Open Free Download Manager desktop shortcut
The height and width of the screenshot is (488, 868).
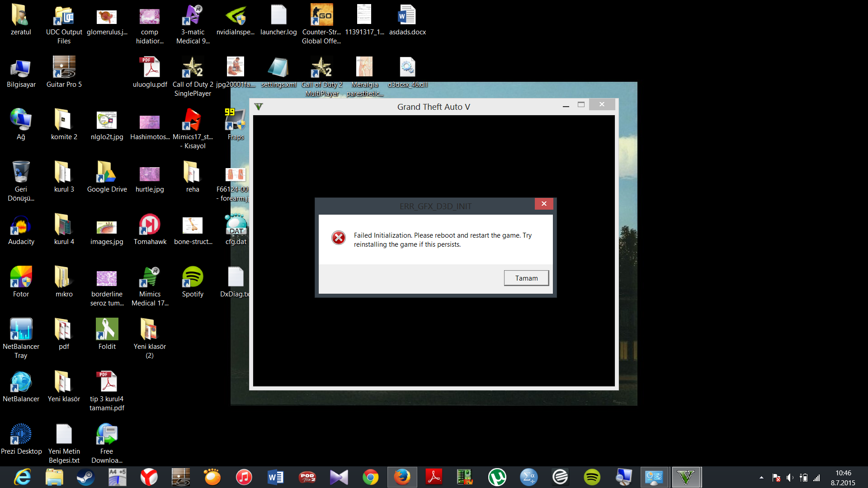107,444
